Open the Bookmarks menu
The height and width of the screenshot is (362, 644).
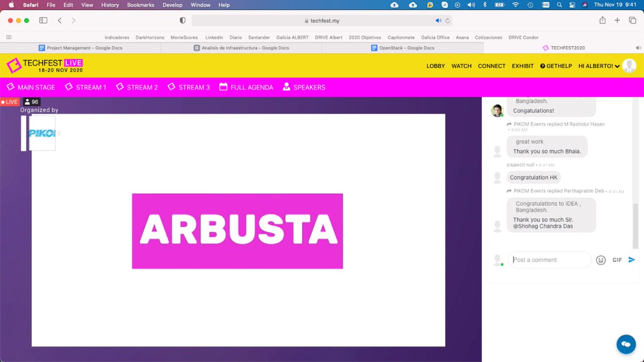coord(140,5)
